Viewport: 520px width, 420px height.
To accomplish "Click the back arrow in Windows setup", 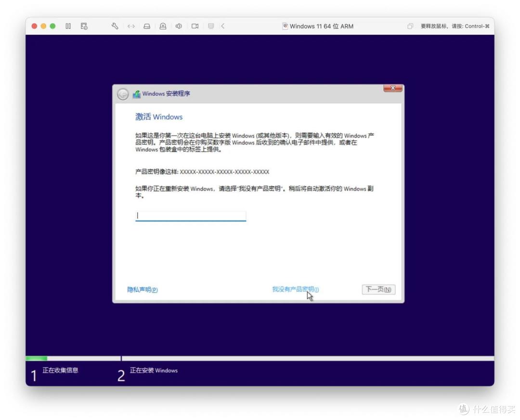I will click(x=123, y=94).
